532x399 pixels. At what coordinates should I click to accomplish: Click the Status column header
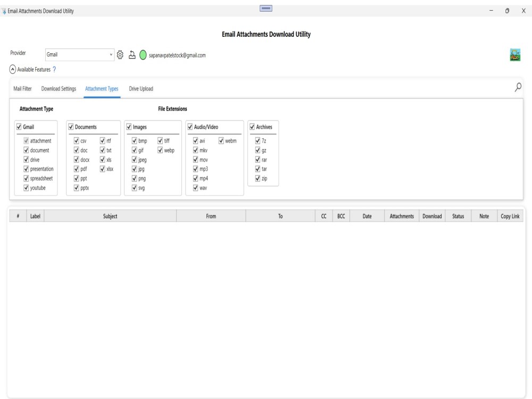458,216
